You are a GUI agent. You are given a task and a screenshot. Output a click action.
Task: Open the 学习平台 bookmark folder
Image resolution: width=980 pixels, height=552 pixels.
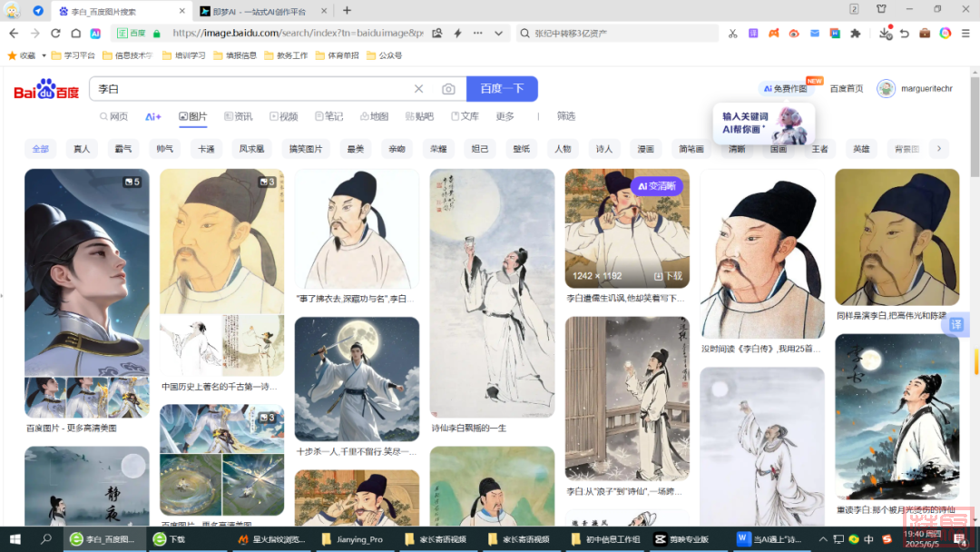click(x=73, y=55)
